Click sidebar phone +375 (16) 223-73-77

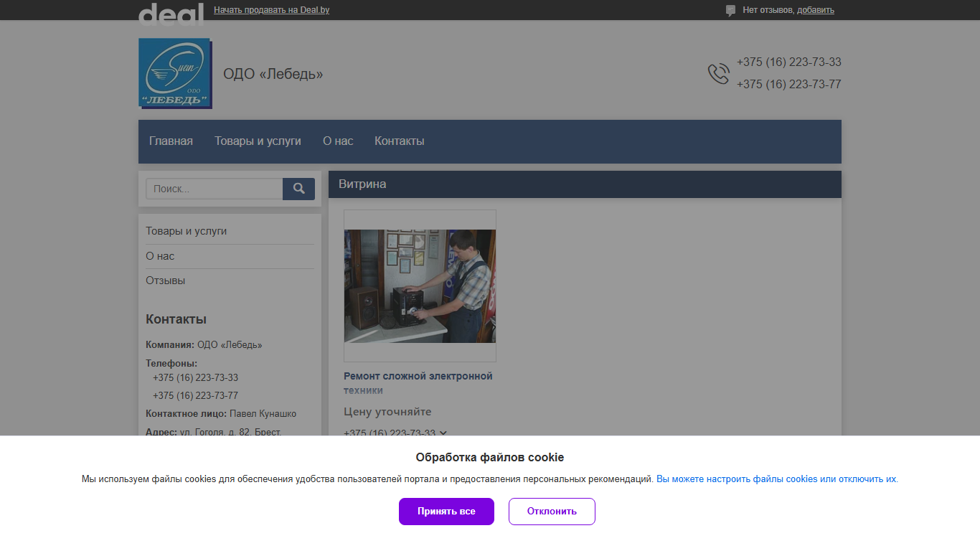pyautogui.click(x=195, y=395)
